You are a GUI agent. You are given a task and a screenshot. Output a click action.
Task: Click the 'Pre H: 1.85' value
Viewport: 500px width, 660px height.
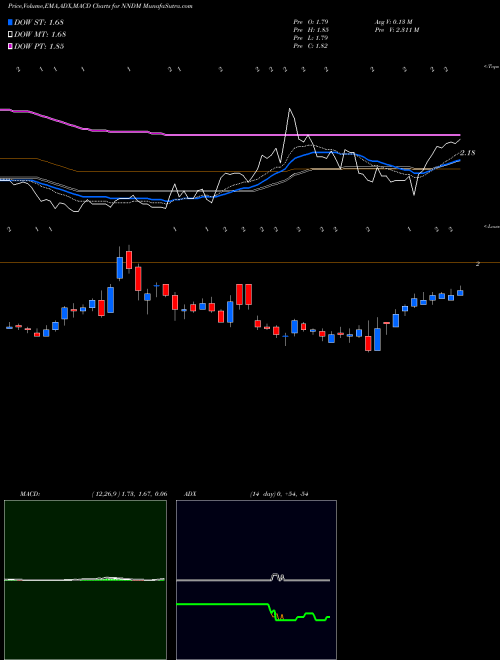coord(311,30)
